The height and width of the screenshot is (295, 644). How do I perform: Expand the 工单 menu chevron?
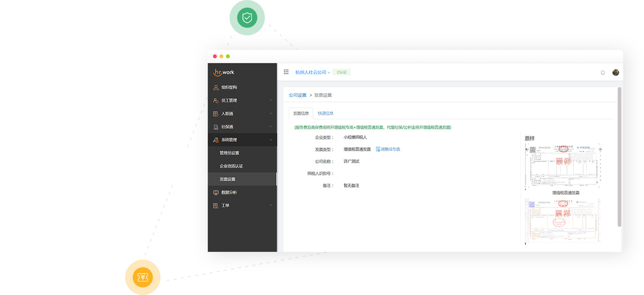[271, 206]
